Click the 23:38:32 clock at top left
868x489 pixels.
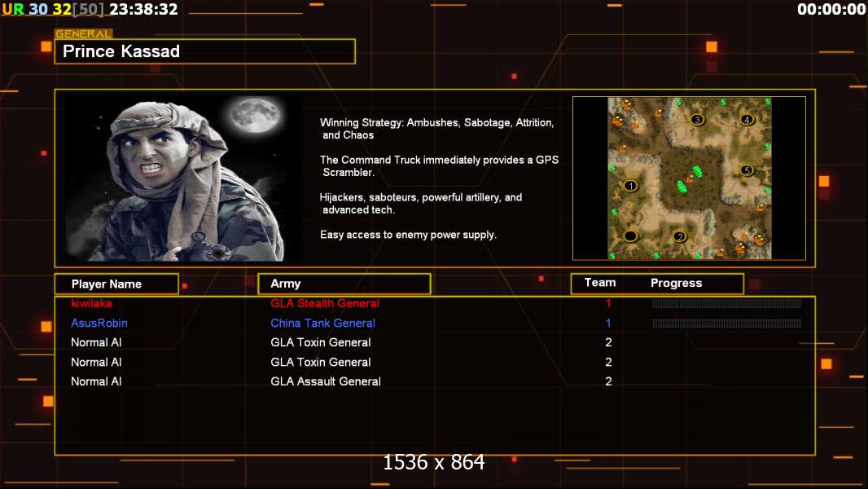(143, 9)
